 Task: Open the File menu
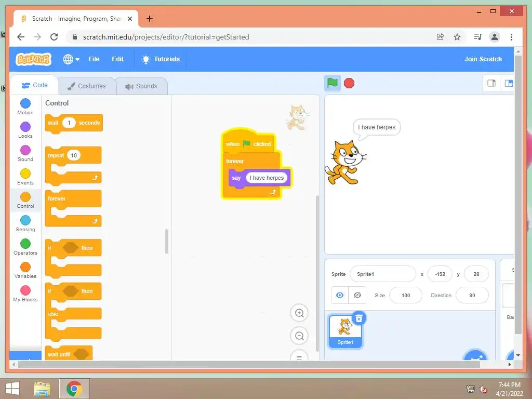point(94,59)
